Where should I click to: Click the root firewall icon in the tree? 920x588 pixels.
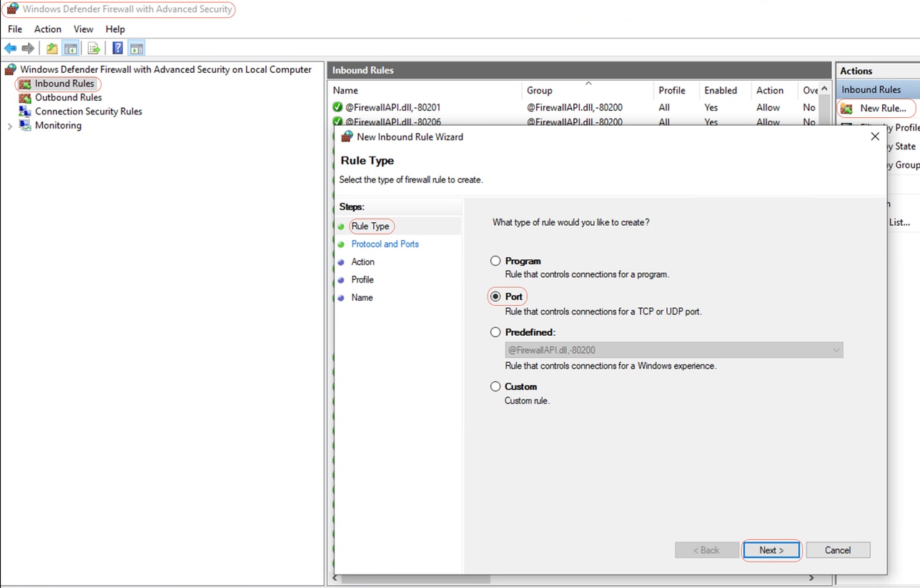[x=11, y=69]
